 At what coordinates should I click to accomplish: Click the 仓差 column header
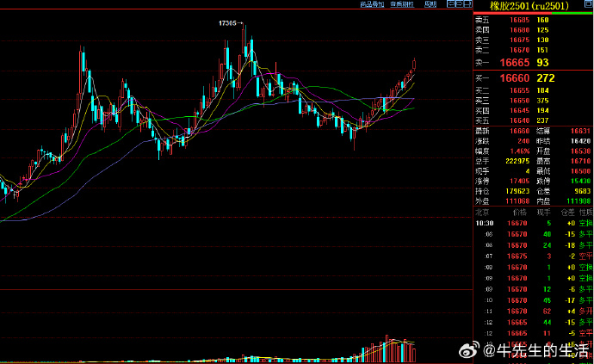point(566,211)
